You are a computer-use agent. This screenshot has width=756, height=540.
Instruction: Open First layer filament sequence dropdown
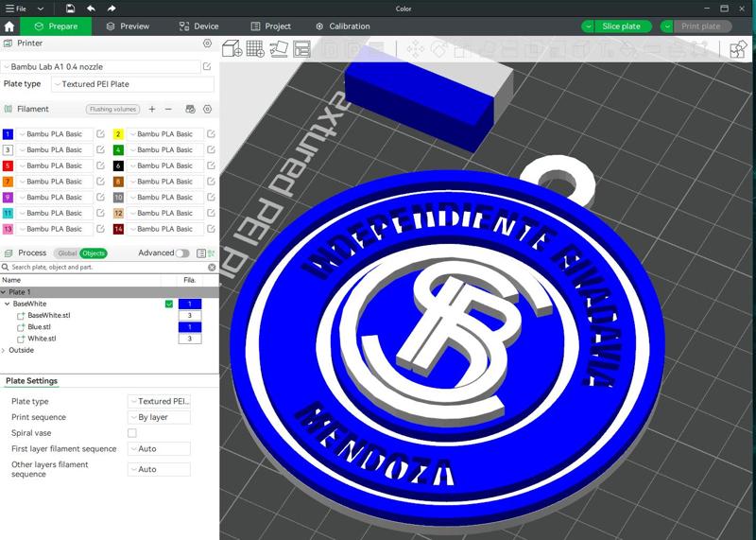tap(159, 449)
